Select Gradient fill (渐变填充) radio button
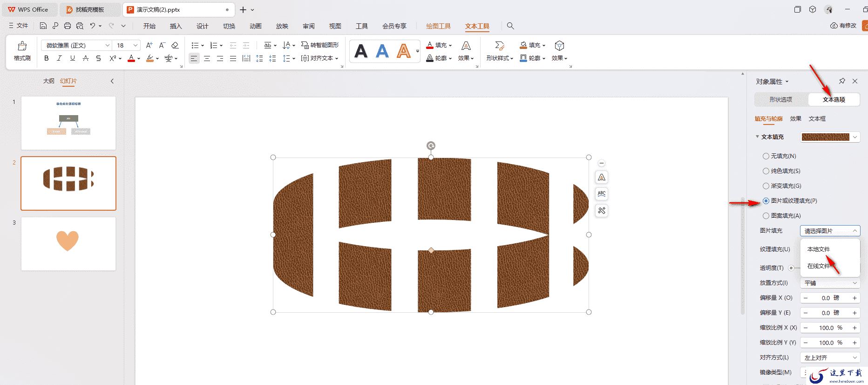Image resolution: width=868 pixels, height=385 pixels. pos(766,186)
